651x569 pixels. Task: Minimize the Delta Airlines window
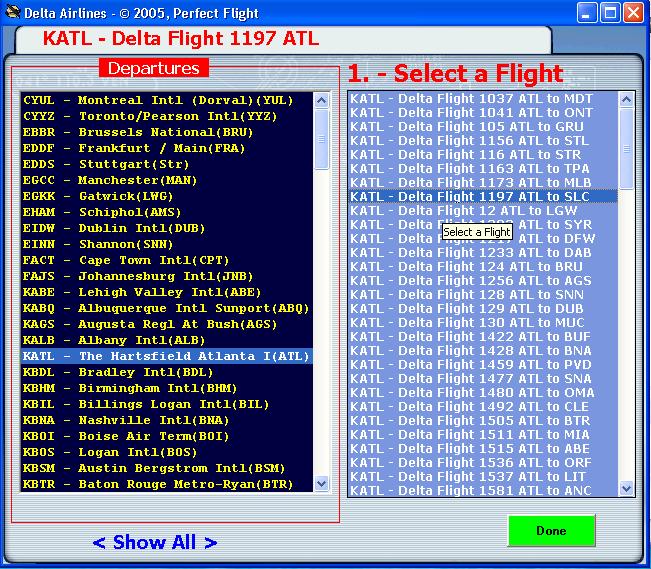[587, 13]
